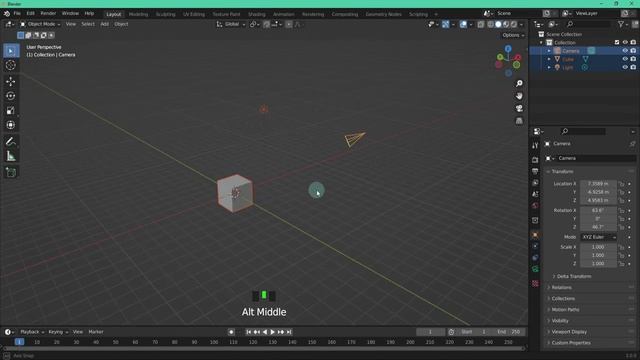The image size is (640, 360).
Task: Click the play animation button
Action: (273, 332)
